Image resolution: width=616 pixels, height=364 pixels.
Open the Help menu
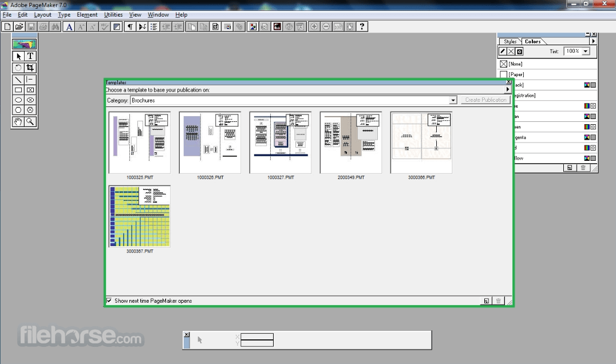click(181, 14)
